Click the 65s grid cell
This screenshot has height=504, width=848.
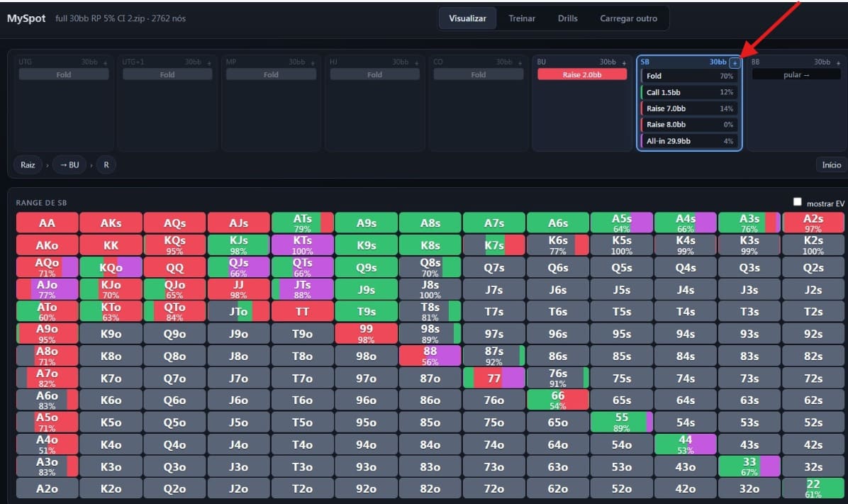pos(621,401)
